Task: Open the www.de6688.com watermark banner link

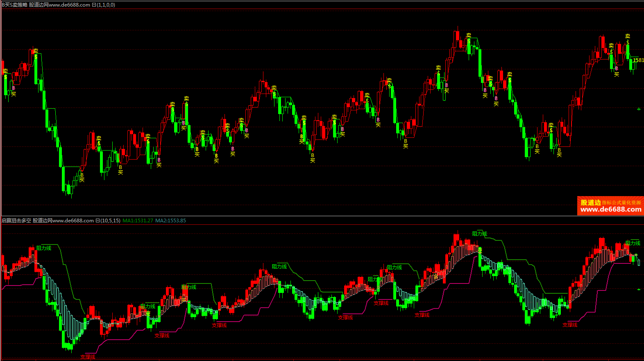Action: [x=610, y=210]
